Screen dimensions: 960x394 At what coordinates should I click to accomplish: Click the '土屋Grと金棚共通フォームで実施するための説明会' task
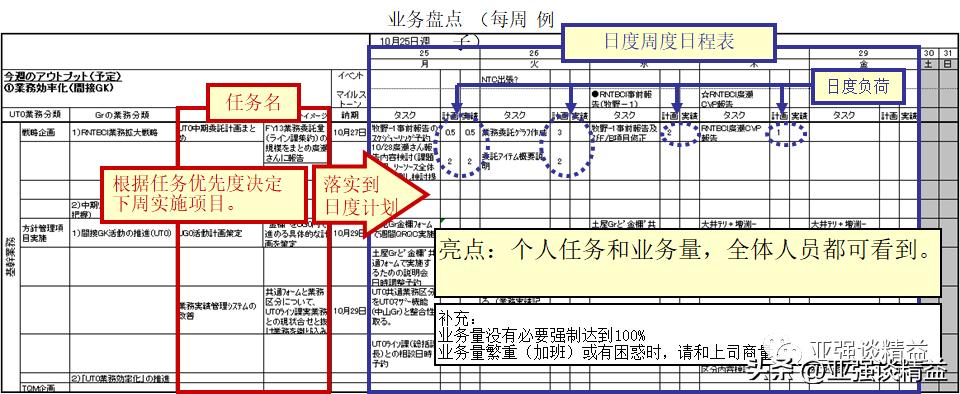404,266
